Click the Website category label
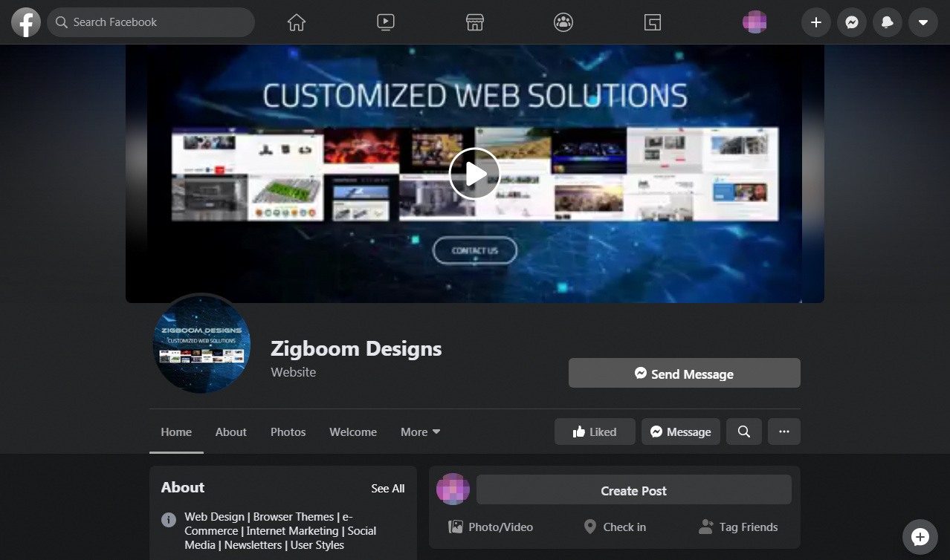The height and width of the screenshot is (560, 950). coord(294,372)
